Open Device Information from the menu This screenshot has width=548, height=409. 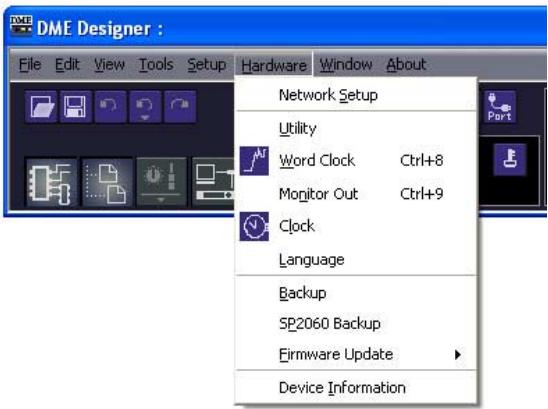(356, 388)
